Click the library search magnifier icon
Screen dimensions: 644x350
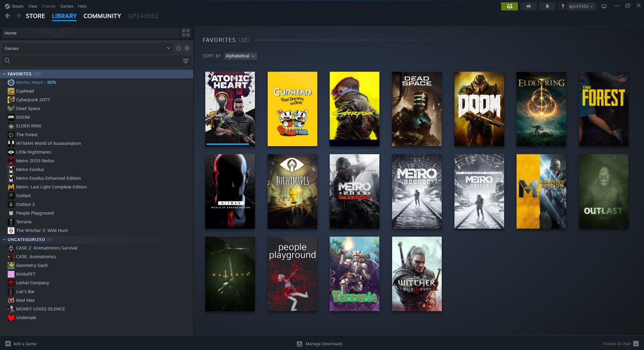[x=7, y=61]
